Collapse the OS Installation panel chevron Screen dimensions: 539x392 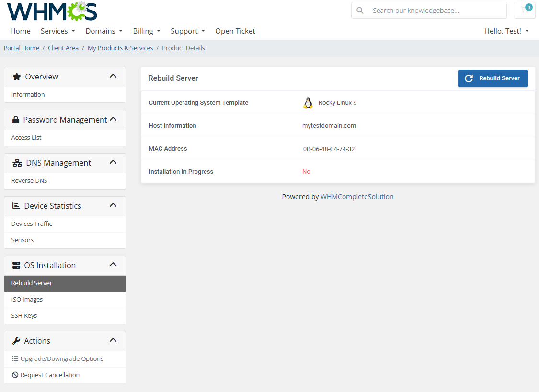[113, 265]
